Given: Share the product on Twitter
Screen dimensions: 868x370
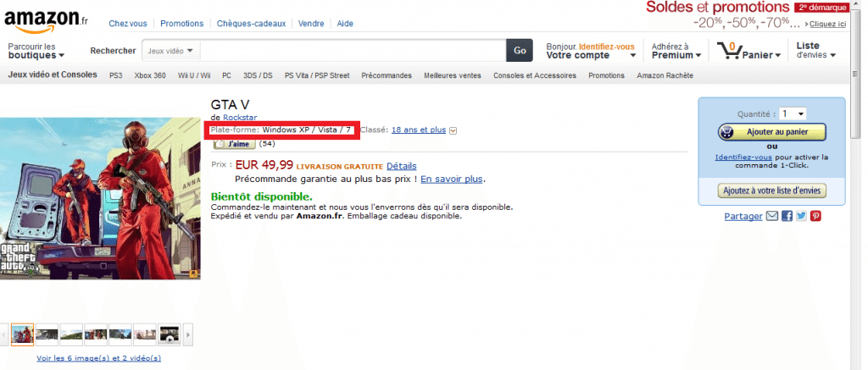Looking at the screenshot, I should click(801, 216).
